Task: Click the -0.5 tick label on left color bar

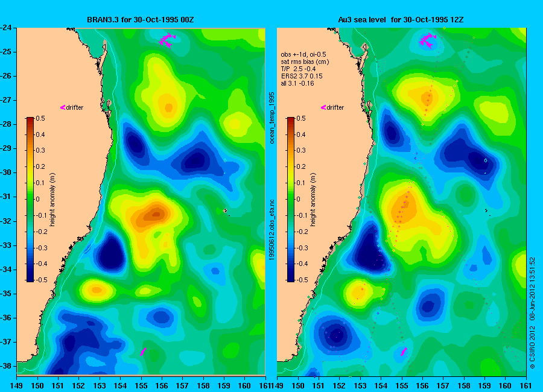Action: 41,280
